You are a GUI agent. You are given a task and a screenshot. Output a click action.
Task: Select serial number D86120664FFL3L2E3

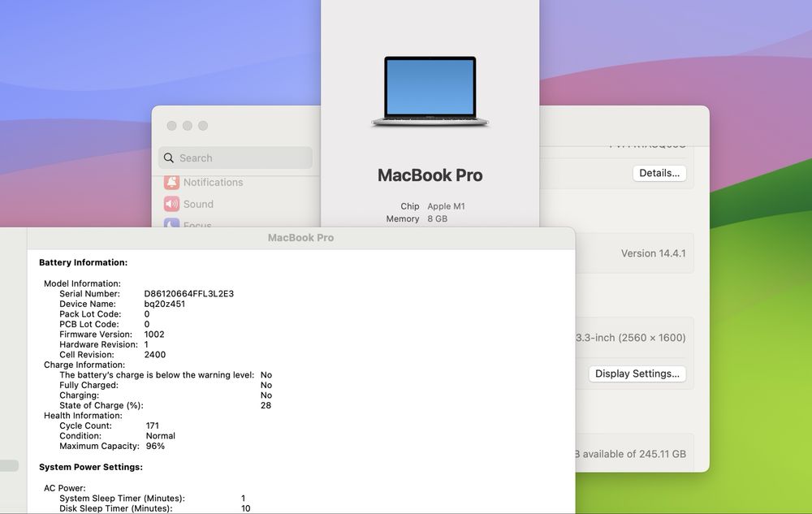click(x=189, y=293)
